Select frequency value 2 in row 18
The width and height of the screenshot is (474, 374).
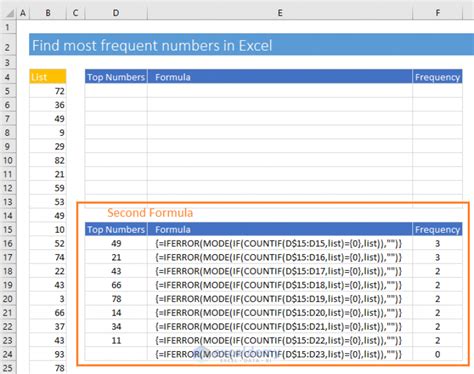[x=437, y=271]
